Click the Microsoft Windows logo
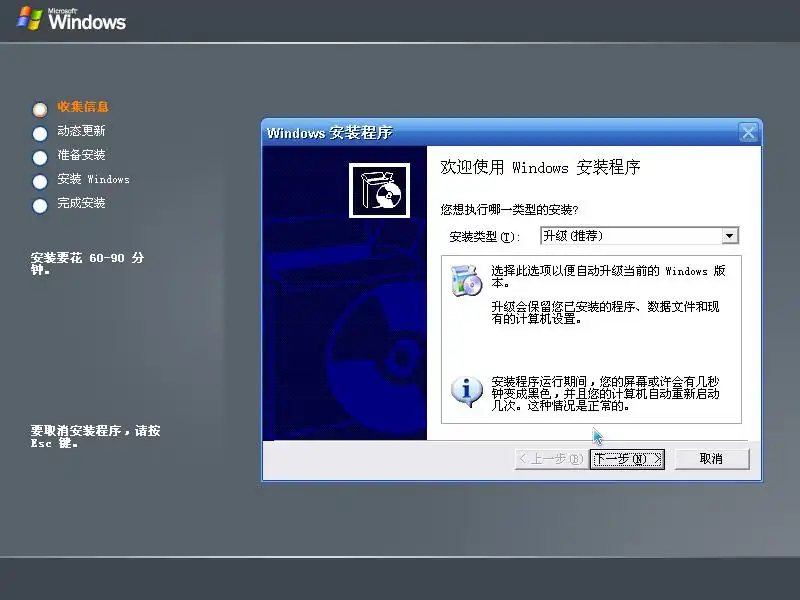The width and height of the screenshot is (800, 600). click(71, 19)
